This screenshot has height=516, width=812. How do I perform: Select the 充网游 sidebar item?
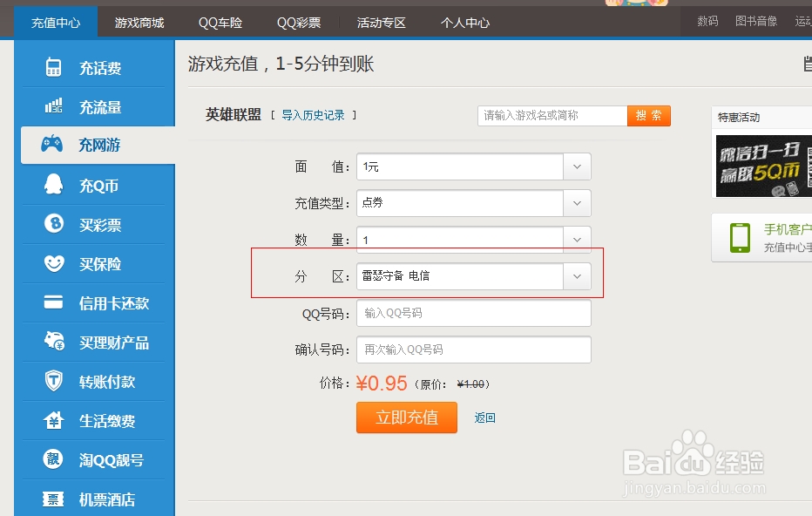(98, 145)
